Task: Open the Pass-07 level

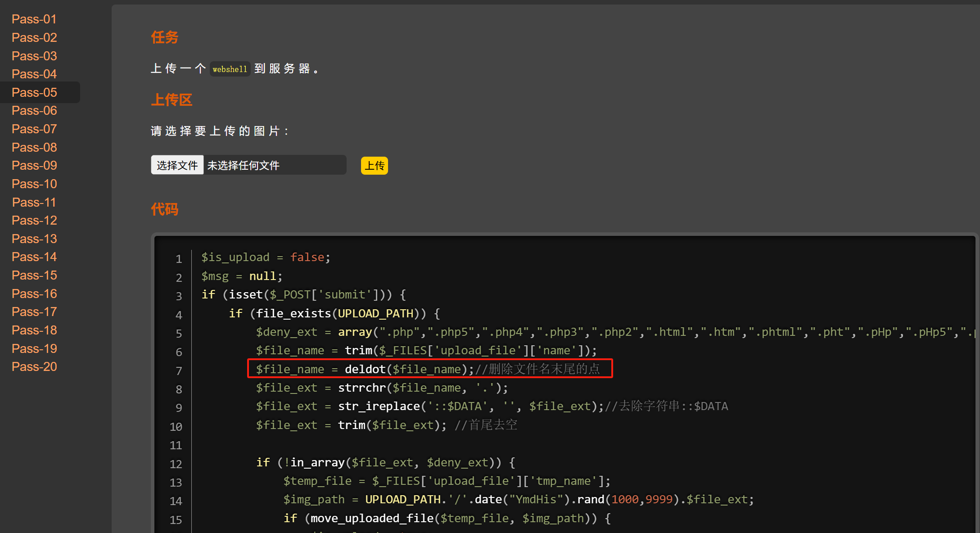Action: point(34,129)
